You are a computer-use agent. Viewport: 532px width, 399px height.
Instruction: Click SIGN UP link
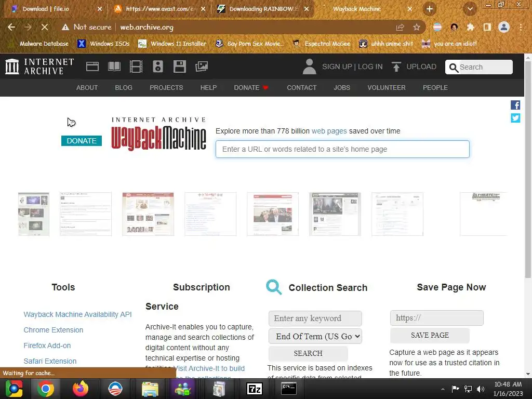[x=337, y=66]
